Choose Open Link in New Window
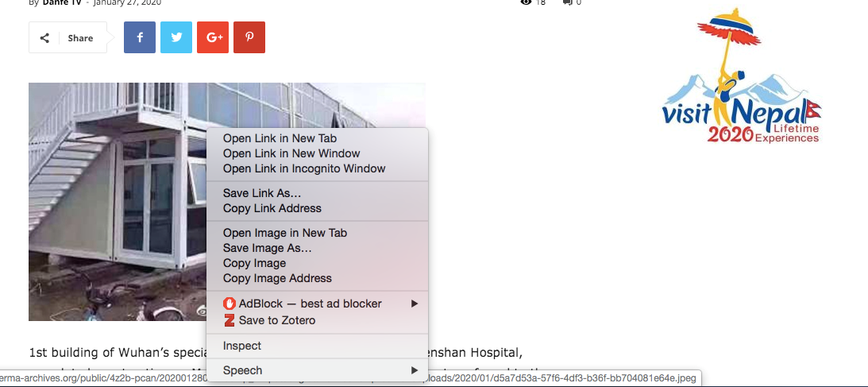Viewport: 868px width, 387px height. [x=317, y=153]
